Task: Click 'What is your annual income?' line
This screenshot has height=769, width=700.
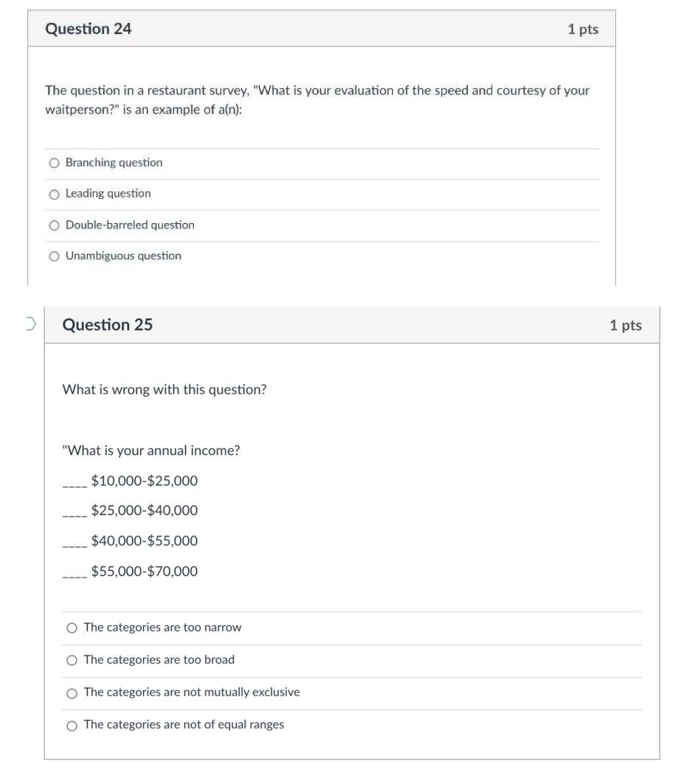Action: click(x=150, y=450)
